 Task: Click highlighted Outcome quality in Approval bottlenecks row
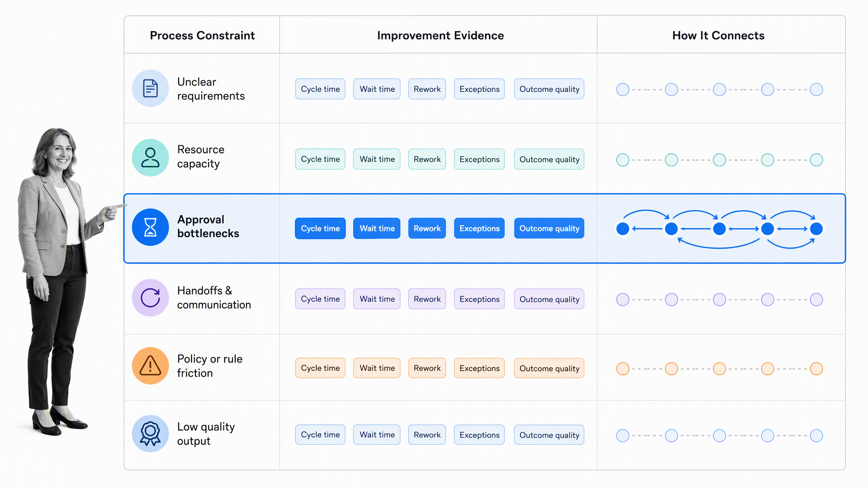(549, 228)
